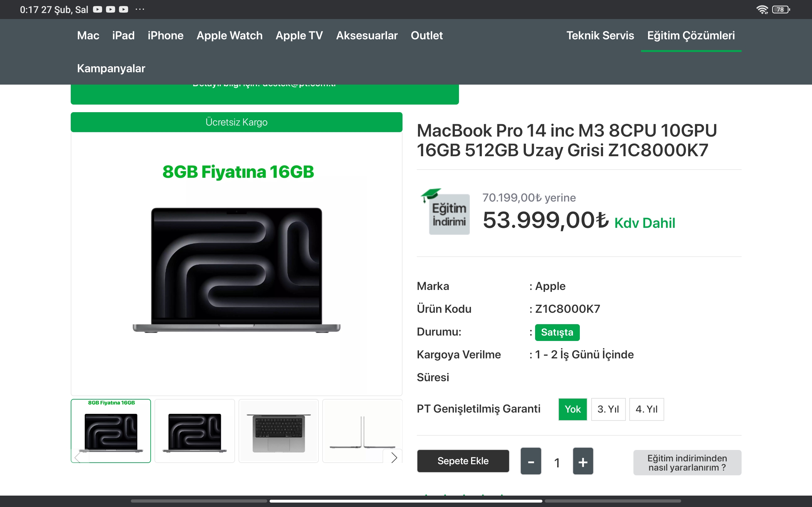Screen dimensions: 812x507
Task: Select Yok for extended warranty
Action: (573, 409)
